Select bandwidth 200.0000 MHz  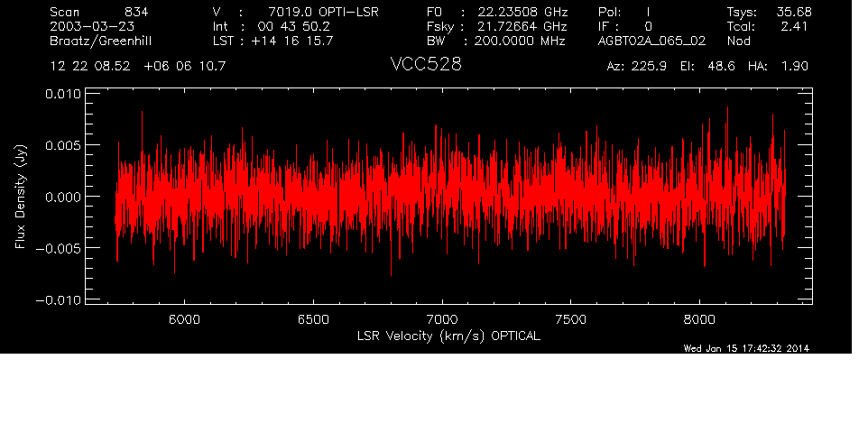pyautogui.click(x=519, y=41)
